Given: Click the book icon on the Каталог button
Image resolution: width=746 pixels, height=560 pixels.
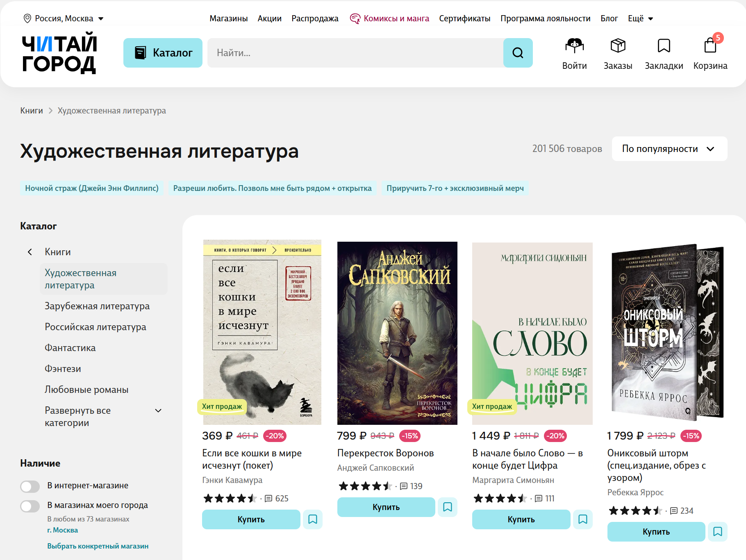Looking at the screenshot, I should coord(141,52).
